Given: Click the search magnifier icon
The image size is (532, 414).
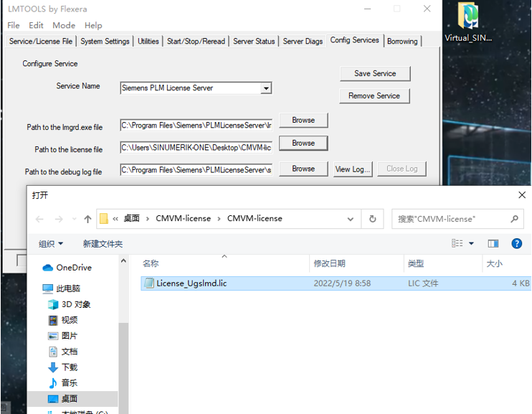Looking at the screenshot, I should point(514,219).
